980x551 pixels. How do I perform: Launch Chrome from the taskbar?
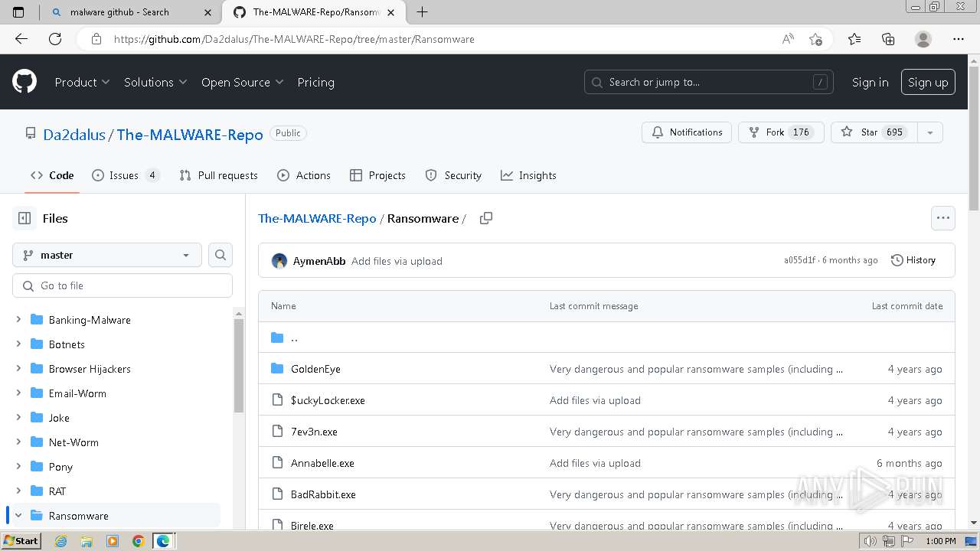[138, 541]
